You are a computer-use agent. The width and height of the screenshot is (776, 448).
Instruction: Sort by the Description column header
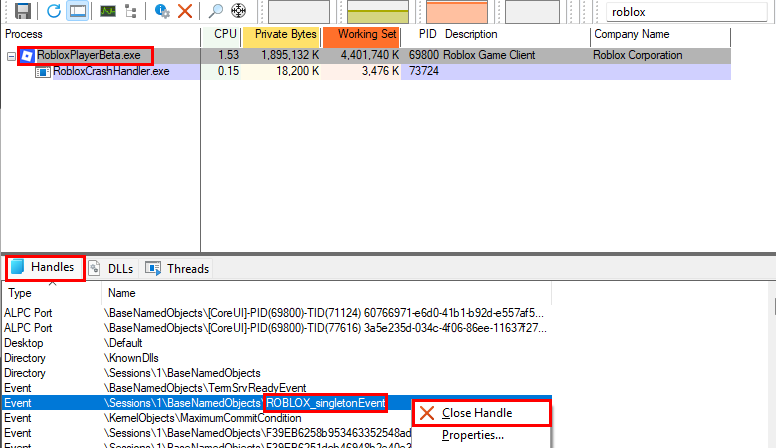click(x=515, y=35)
